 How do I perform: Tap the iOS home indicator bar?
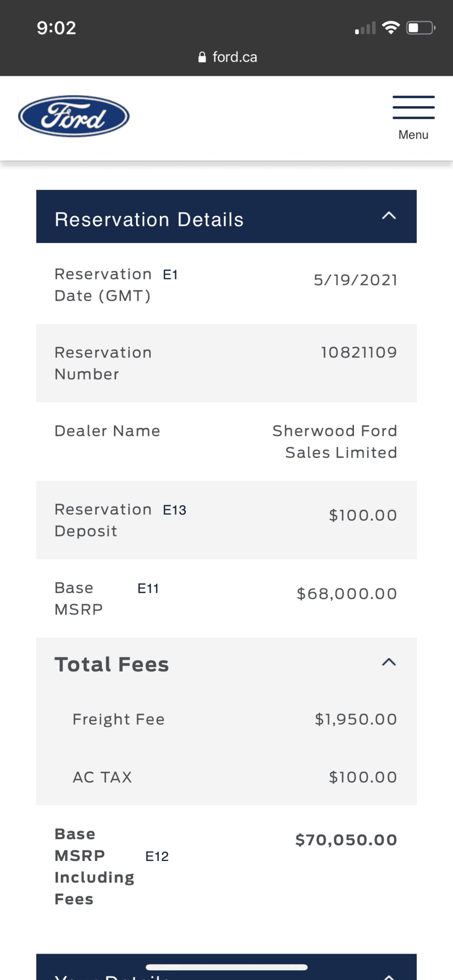[226, 967]
